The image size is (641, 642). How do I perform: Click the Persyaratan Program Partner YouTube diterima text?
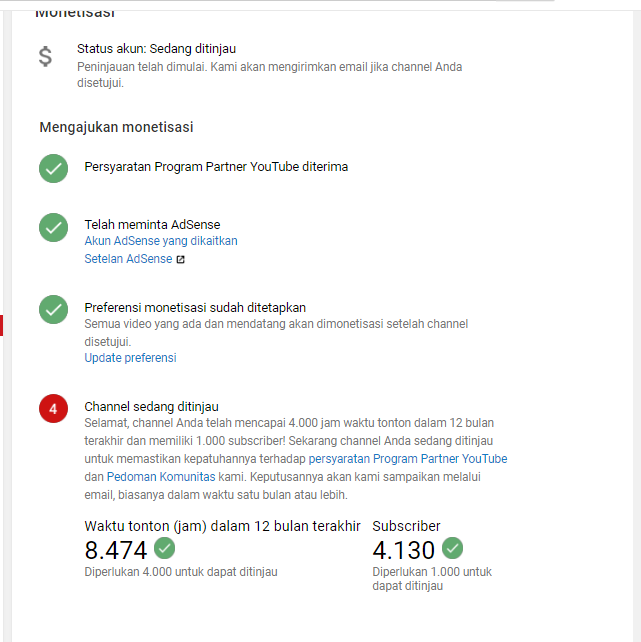(216, 167)
